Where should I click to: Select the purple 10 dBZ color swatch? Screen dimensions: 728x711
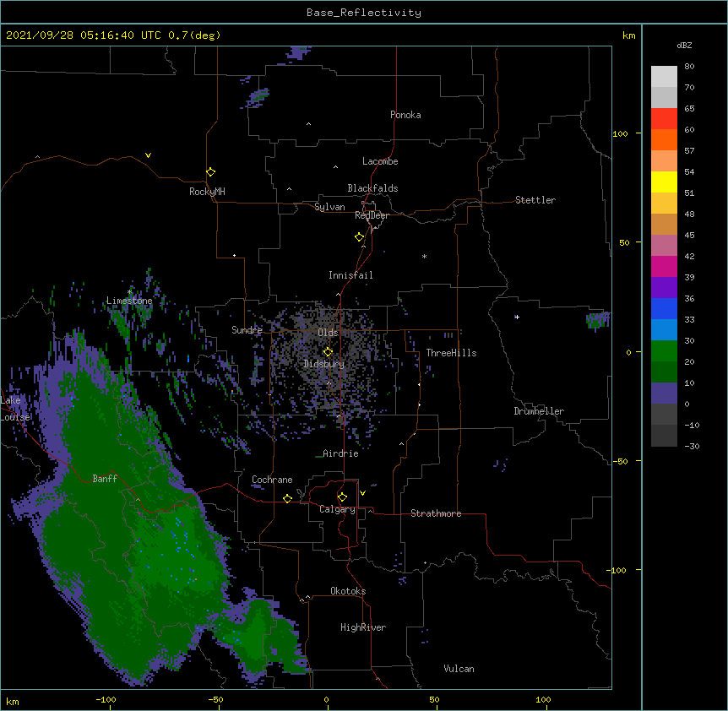(x=664, y=393)
